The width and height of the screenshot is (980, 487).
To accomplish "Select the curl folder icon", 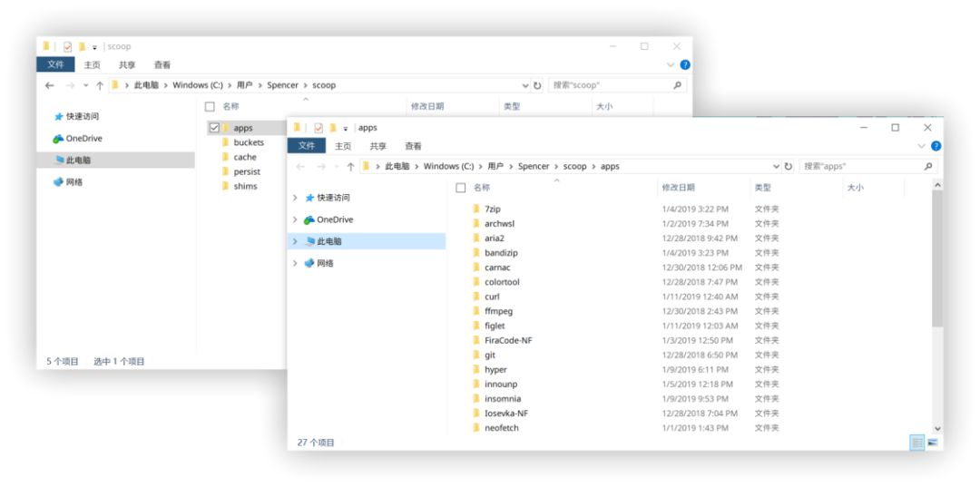I will coord(476,297).
